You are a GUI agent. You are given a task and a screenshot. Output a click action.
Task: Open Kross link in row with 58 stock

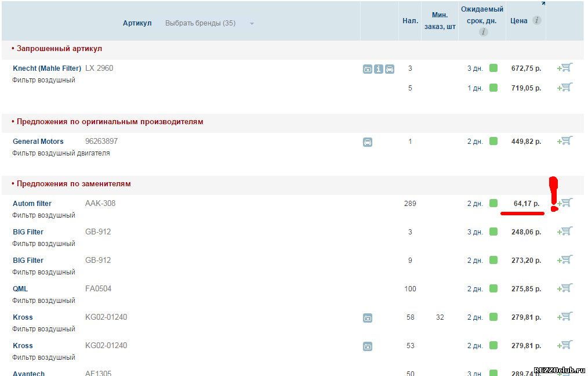[x=23, y=317]
